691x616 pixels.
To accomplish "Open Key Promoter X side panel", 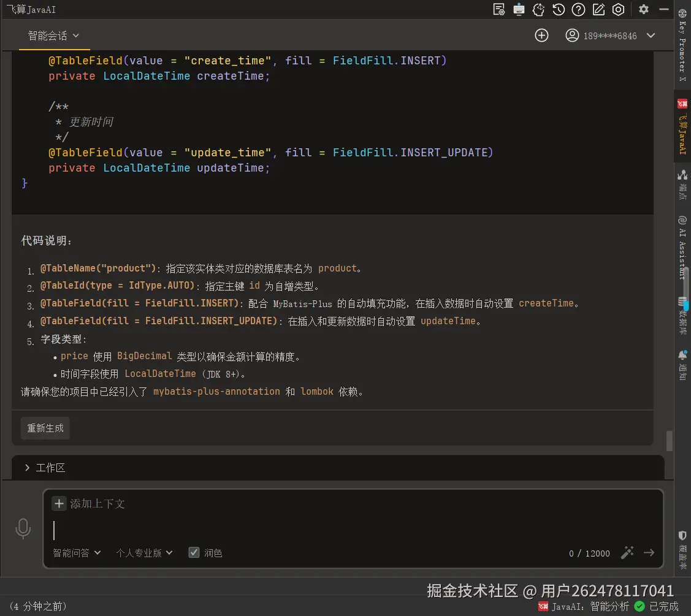I will (x=682, y=45).
